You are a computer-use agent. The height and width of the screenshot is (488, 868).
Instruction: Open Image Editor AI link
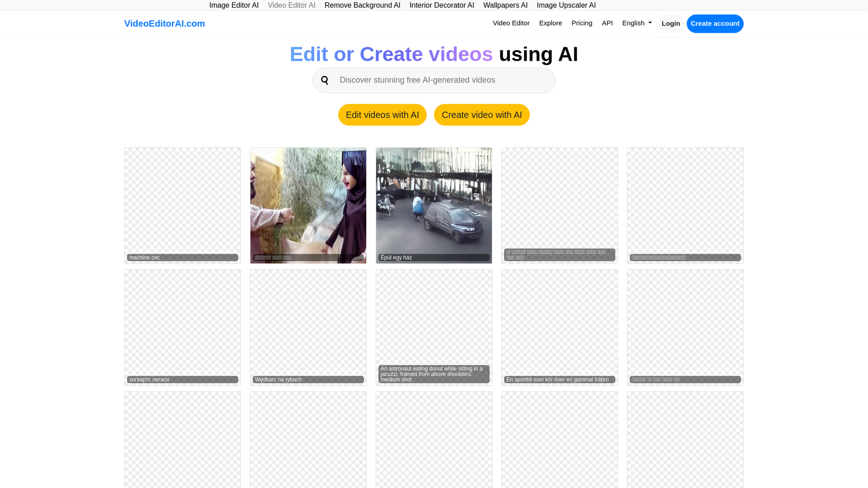point(234,5)
